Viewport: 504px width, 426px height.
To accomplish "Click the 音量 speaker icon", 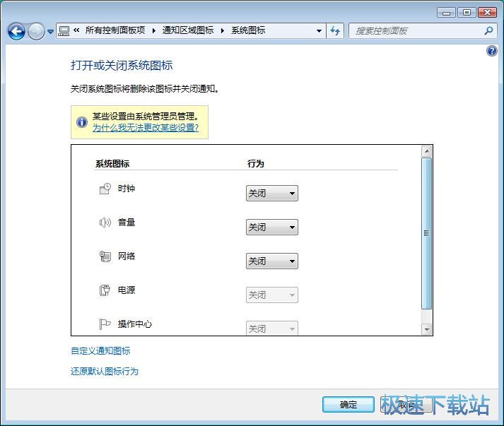I will (105, 223).
